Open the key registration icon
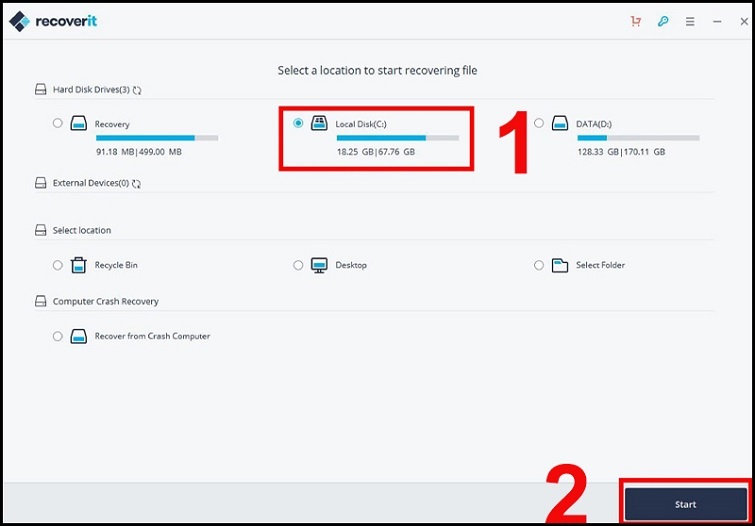Image resolution: width=755 pixels, height=526 pixels. point(663,21)
